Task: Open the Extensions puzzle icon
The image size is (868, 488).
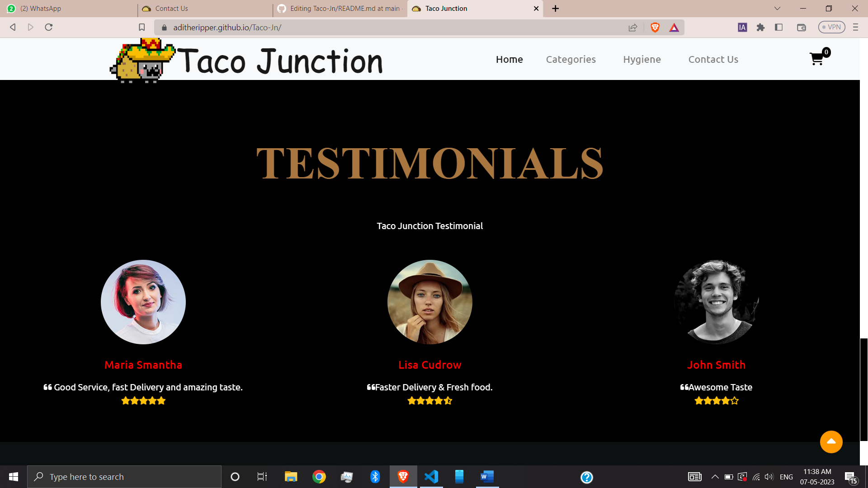Action: click(x=760, y=27)
